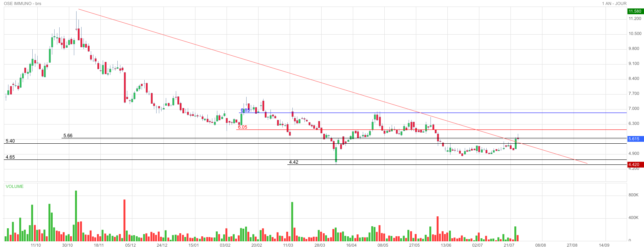Click the black 4.42 low annotation
The width and height of the screenshot is (644, 249).
click(x=294, y=162)
